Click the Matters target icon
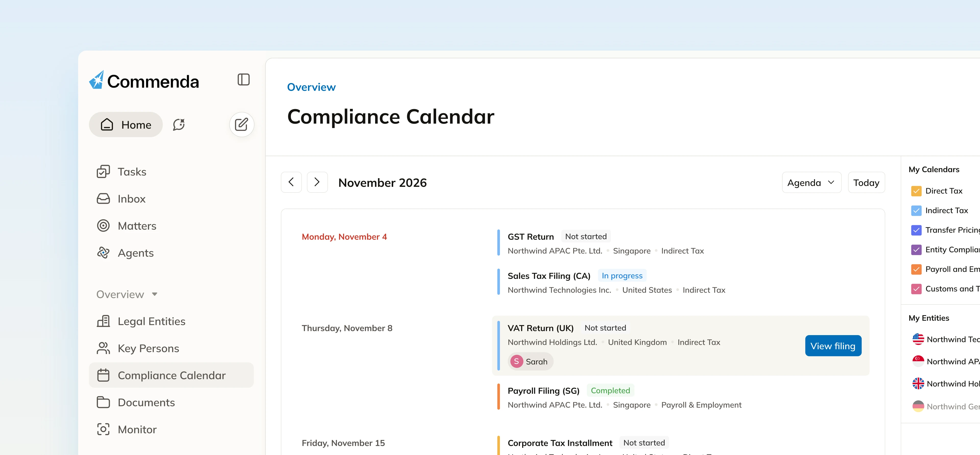 pyautogui.click(x=103, y=226)
